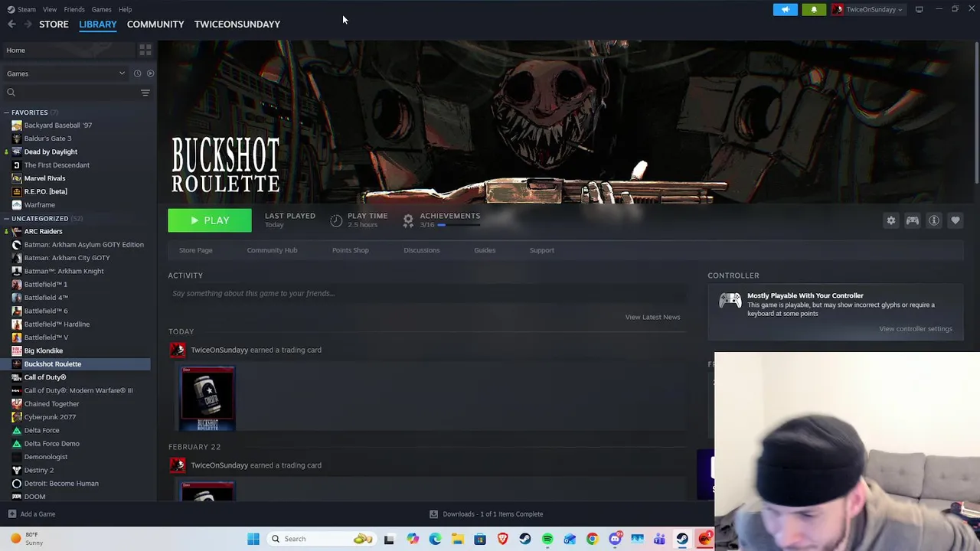Image resolution: width=980 pixels, height=551 pixels.
Task: Switch to the Community tab
Action: 155,24
